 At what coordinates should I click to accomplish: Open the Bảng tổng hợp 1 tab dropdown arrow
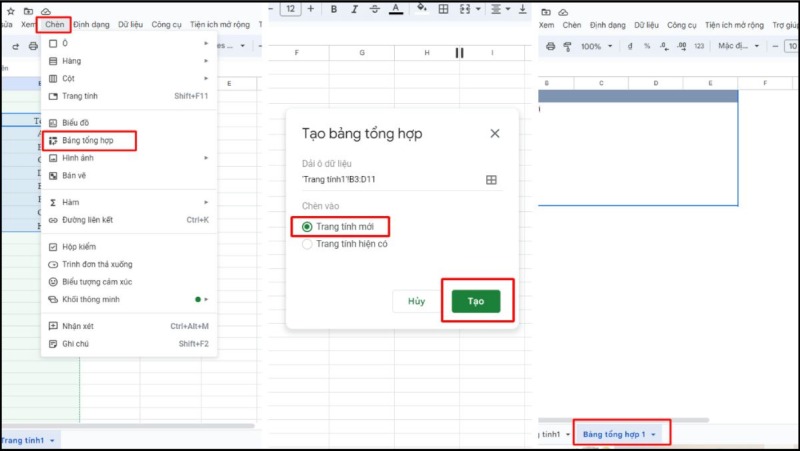coord(653,435)
